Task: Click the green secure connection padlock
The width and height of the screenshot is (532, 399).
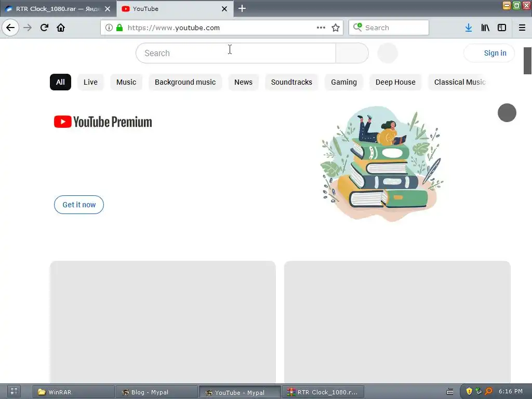Action: [x=119, y=28]
